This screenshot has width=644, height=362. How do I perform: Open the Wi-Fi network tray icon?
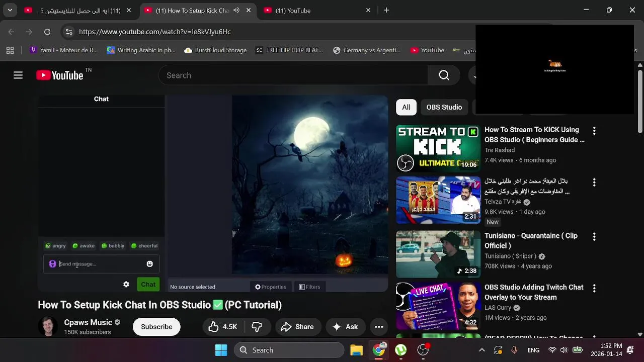(552, 350)
